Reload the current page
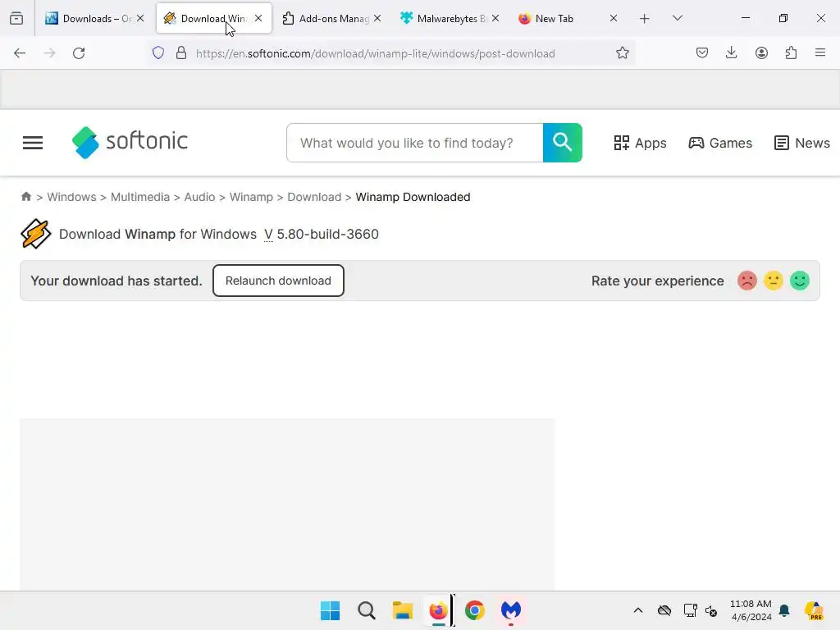This screenshot has height=630, width=840. click(79, 53)
